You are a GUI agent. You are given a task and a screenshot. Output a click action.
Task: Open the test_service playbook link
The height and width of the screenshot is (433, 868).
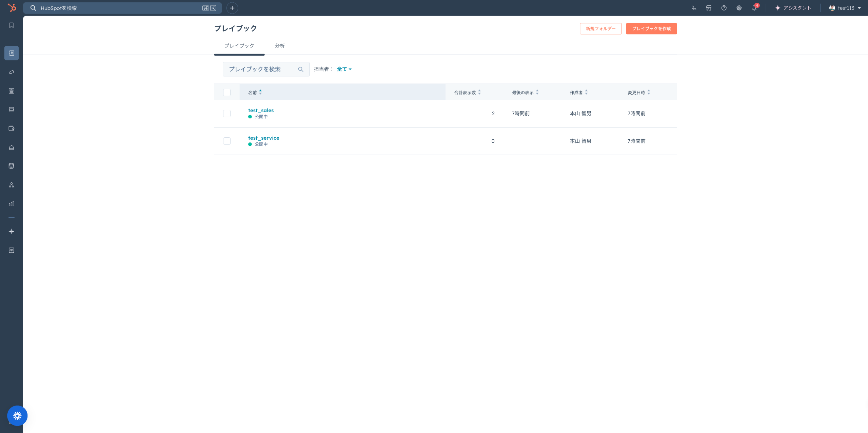263,138
